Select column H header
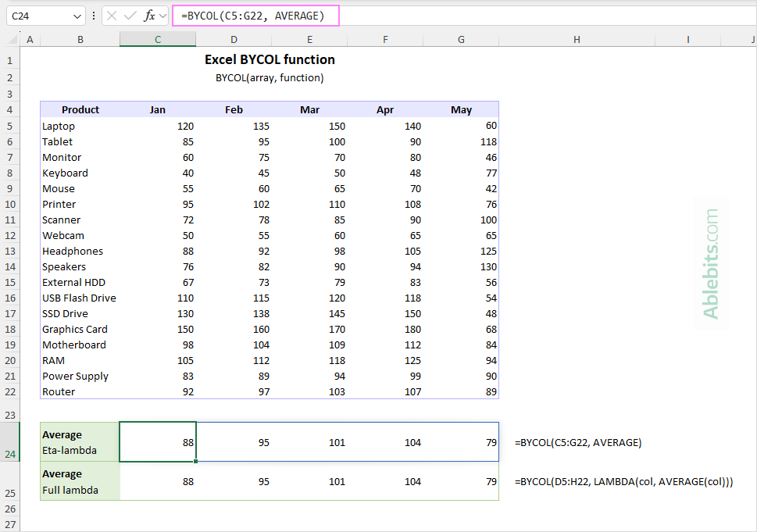The height and width of the screenshot is (532, 757). click(576, 39)
